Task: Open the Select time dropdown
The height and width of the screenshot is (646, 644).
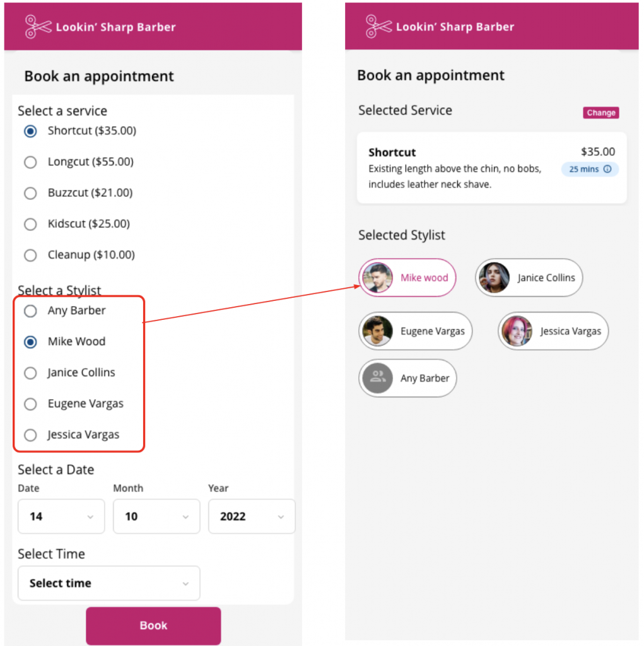Action: (x=108, y=583)
